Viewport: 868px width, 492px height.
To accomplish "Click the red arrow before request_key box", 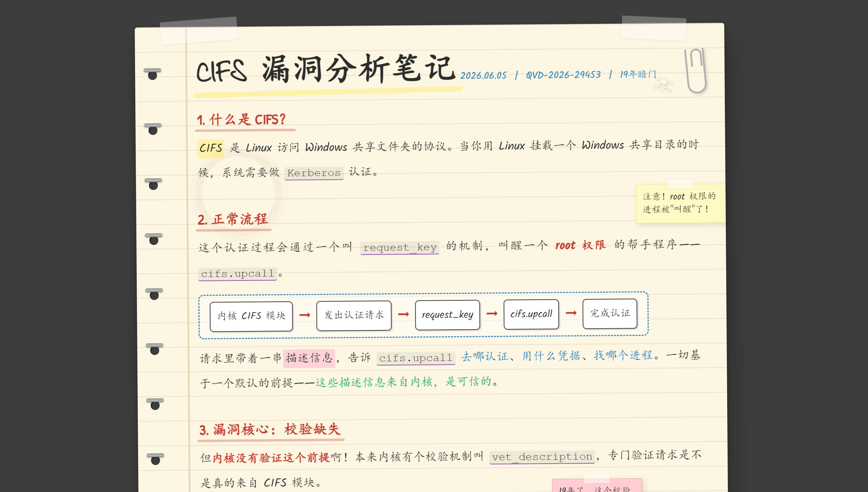I will (403, 314).
